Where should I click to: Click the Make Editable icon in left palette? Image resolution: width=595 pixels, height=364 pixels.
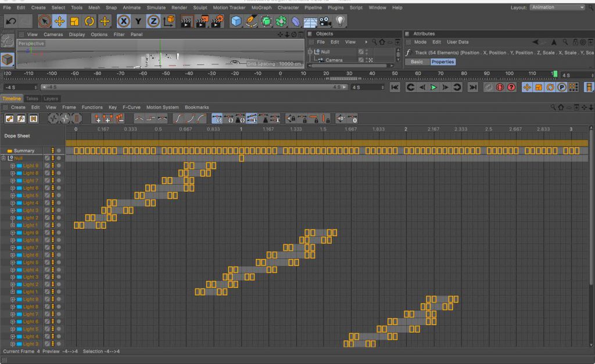[7, 41]
